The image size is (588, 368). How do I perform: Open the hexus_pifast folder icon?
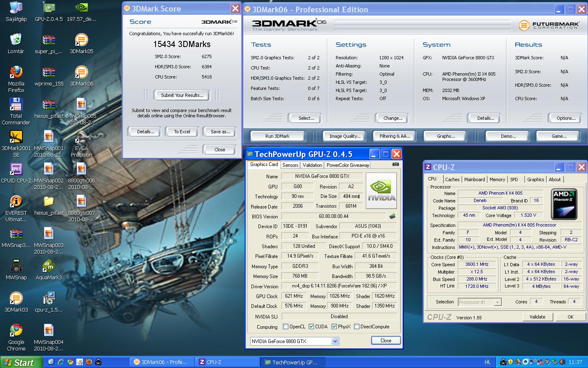tap(49, 205)
